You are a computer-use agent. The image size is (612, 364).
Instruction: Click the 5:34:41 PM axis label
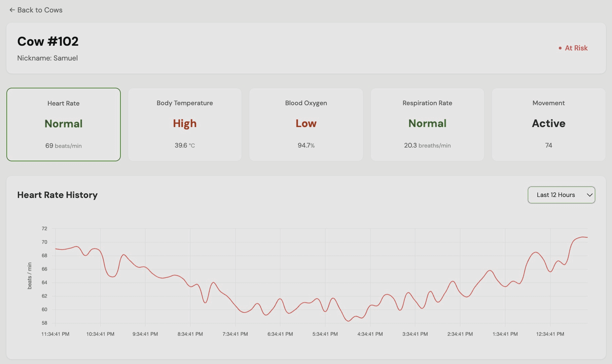(325, 334)
